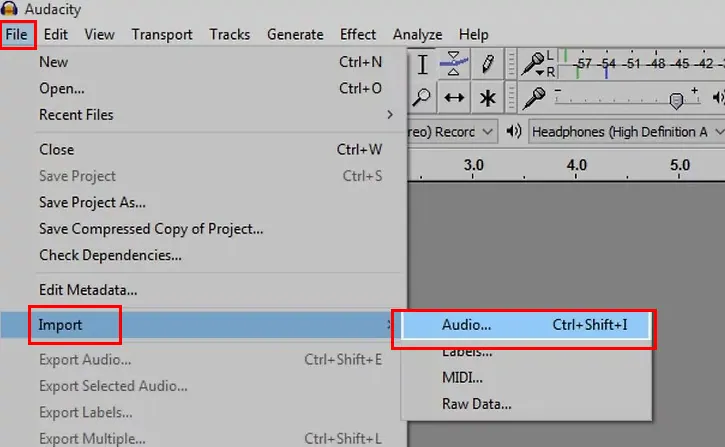Select the Zoom magnifier tool
Image resolution: width=725 pixels, height=447 pixels.
421,98
